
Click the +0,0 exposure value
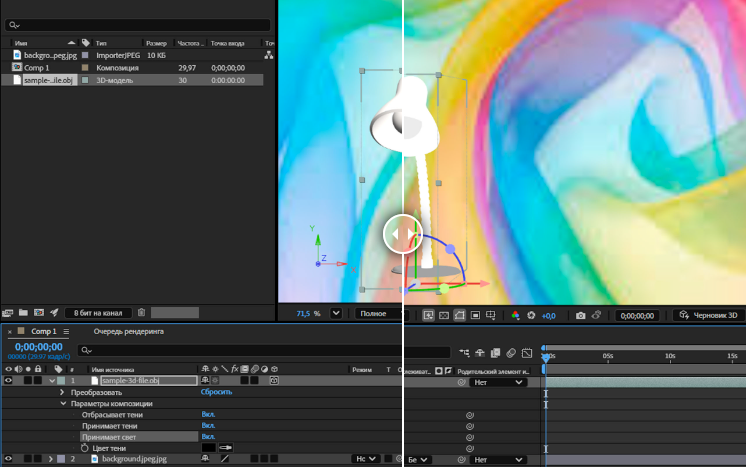(x=548, y=316)
